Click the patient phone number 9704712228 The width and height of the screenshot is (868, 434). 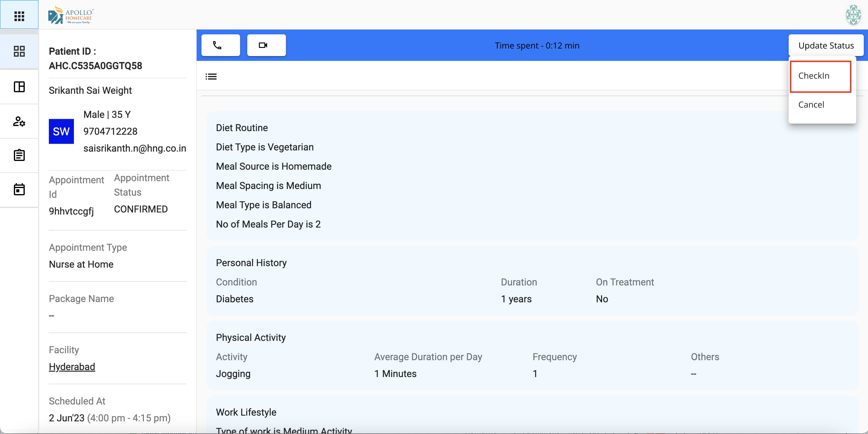pyautogui.click(x=110, y=131)
